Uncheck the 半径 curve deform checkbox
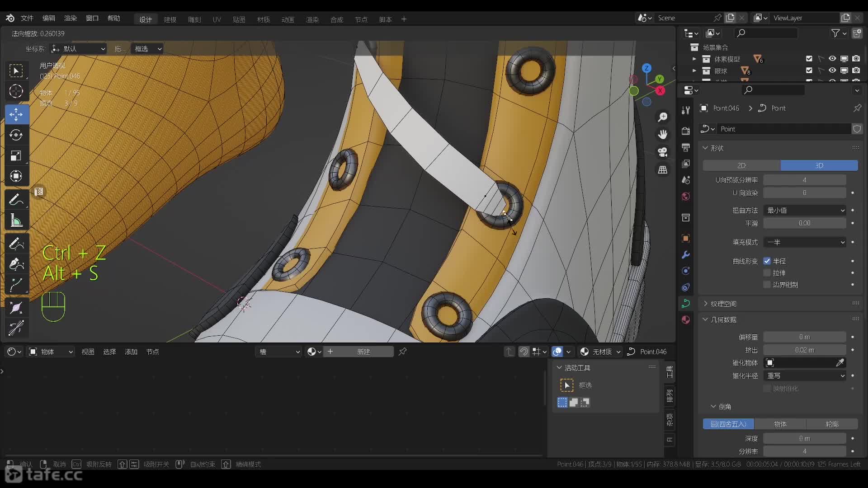 767,261
